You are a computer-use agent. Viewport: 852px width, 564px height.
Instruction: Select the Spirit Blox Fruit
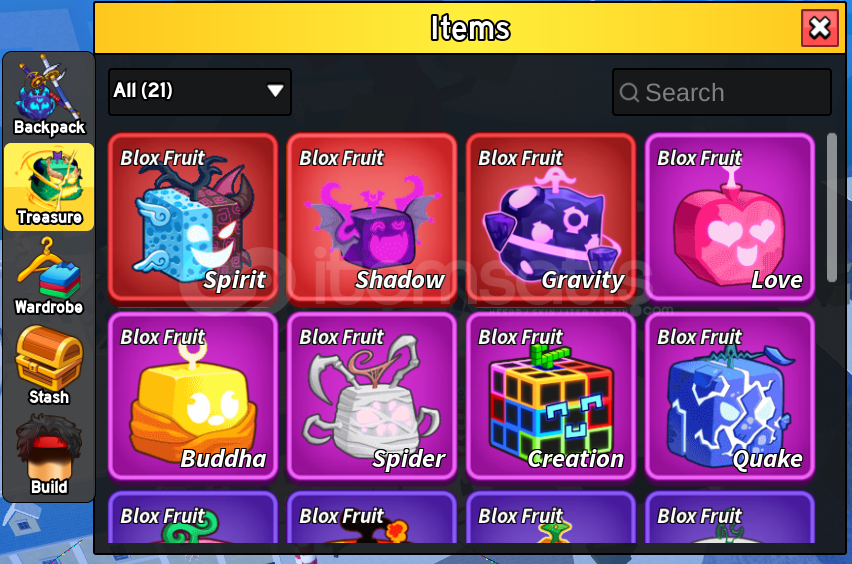coord(193,217)
